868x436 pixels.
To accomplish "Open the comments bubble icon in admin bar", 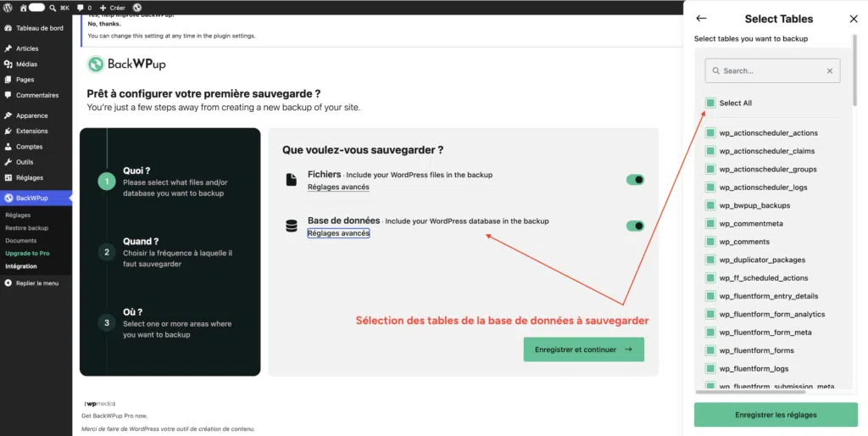I will click(x=81, y=8).
